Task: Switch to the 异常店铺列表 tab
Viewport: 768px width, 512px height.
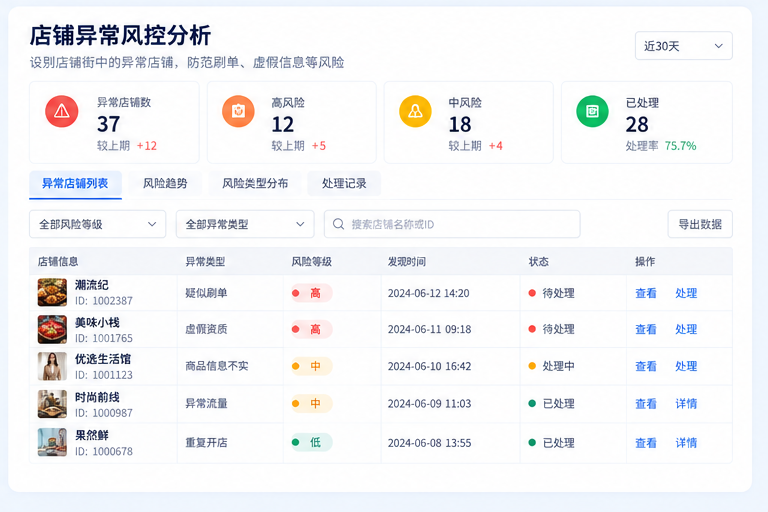Action: (75, 184)
